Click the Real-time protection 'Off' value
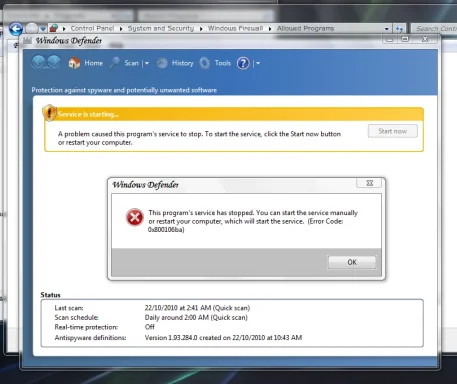 (150, 327)
